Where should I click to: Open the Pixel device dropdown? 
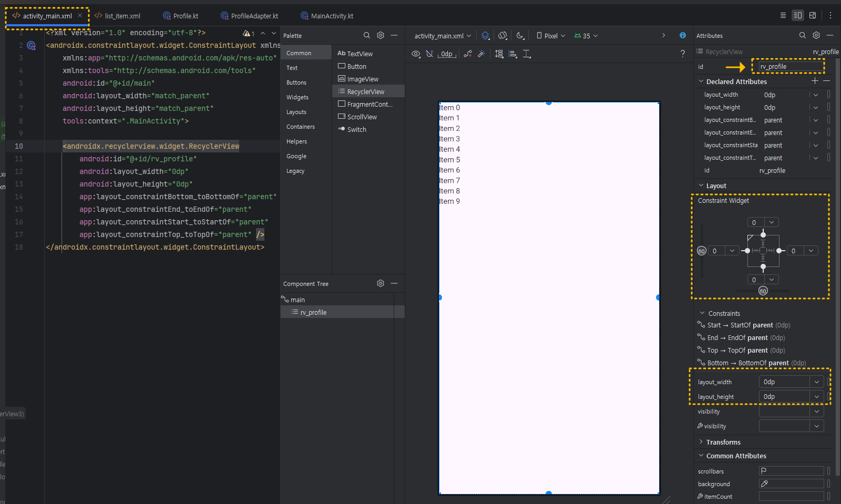(x=551, y=36)
